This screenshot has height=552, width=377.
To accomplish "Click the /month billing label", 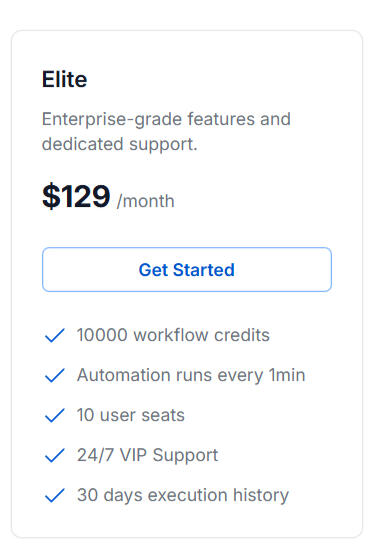I will 145,201.
